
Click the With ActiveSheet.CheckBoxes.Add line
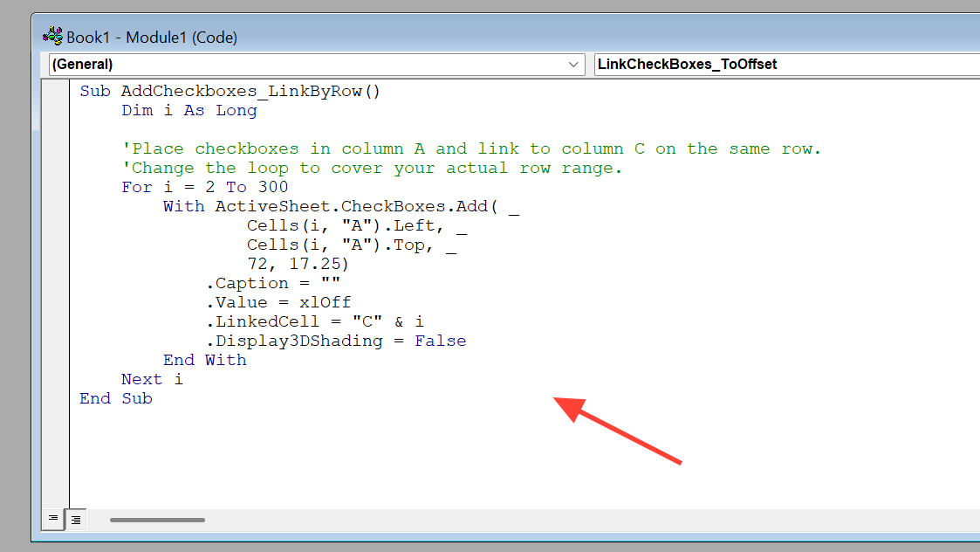340,205
